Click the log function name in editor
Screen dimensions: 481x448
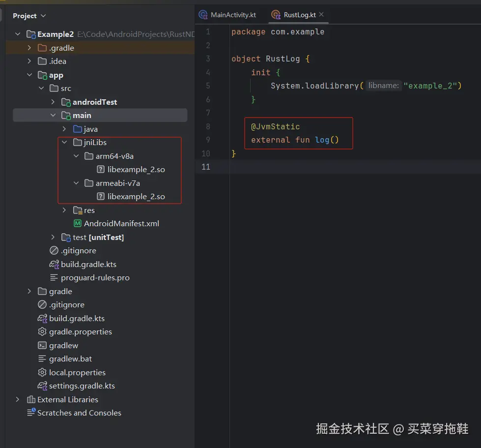322,140
